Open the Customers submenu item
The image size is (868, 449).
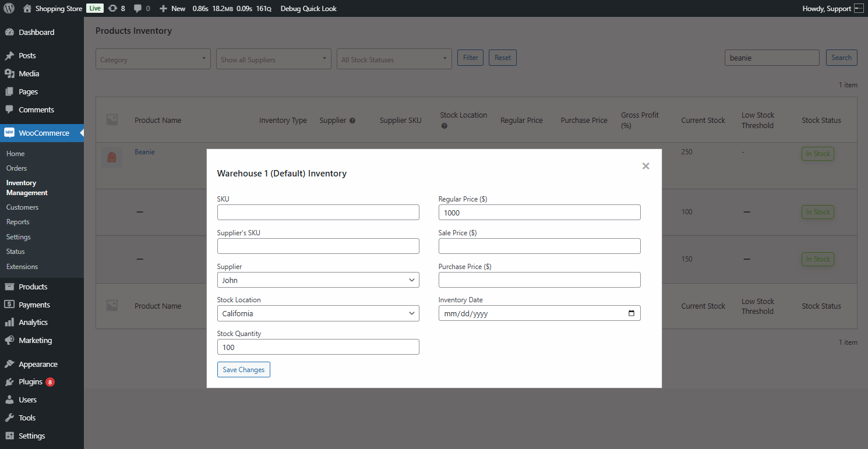[x=23, y=207]
